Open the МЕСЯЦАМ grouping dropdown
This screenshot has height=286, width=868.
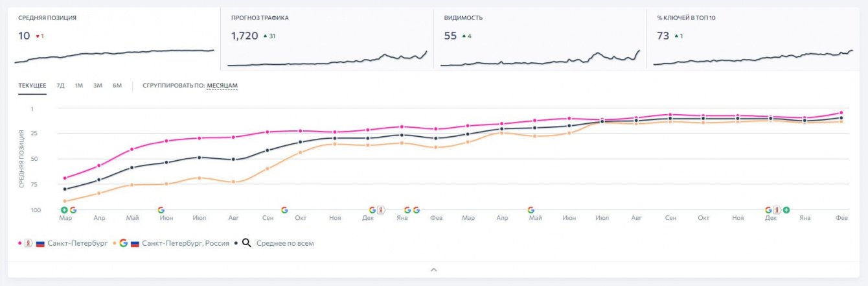click(222, 86)
